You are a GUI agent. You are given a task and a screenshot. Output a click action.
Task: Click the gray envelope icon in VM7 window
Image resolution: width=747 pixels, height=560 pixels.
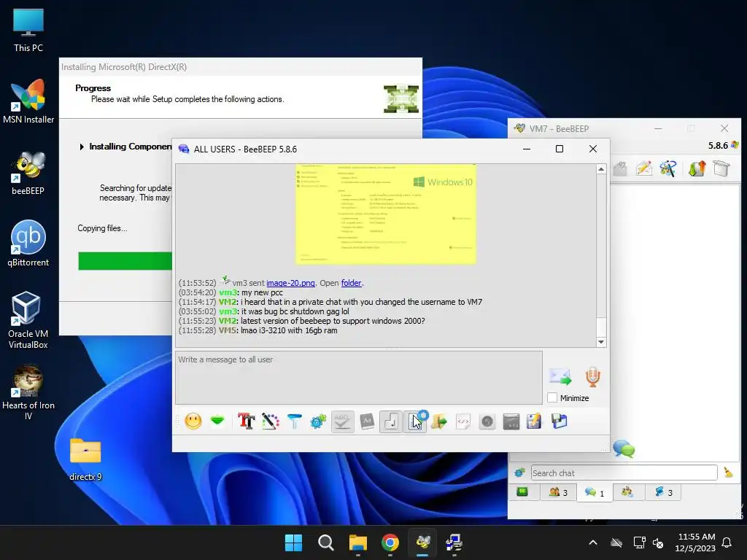point(619,168)
